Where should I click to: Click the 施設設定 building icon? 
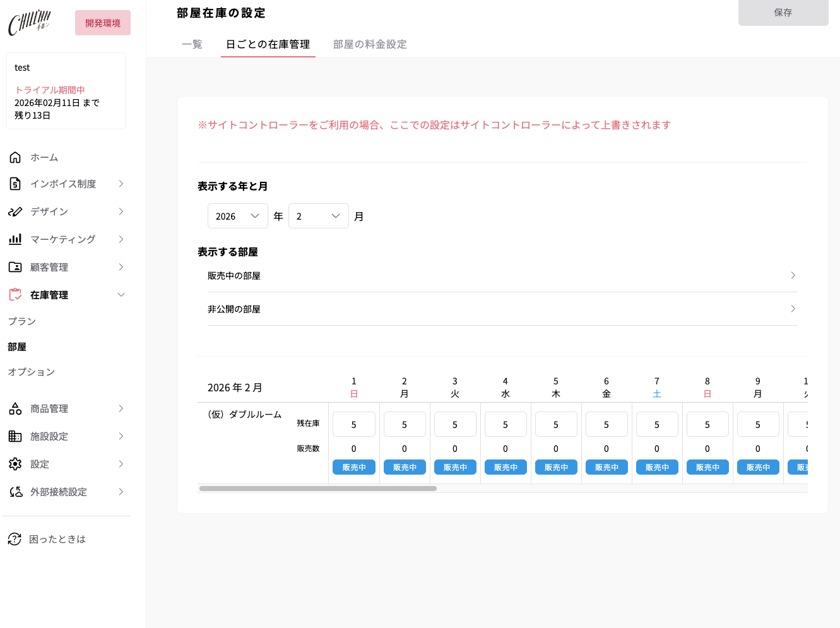click(15, 436)
